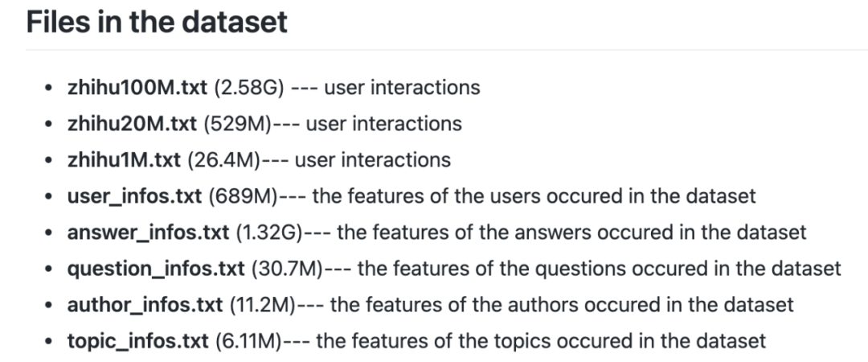This screenshot has height=362, width=868.
Task: Click the (30.7M) size next to question_infos
Action: tap(287, 269)
